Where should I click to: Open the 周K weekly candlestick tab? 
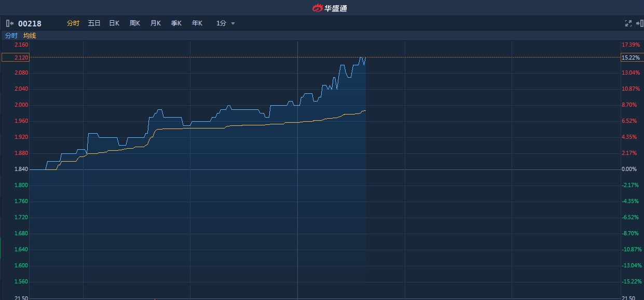point(135,23)
